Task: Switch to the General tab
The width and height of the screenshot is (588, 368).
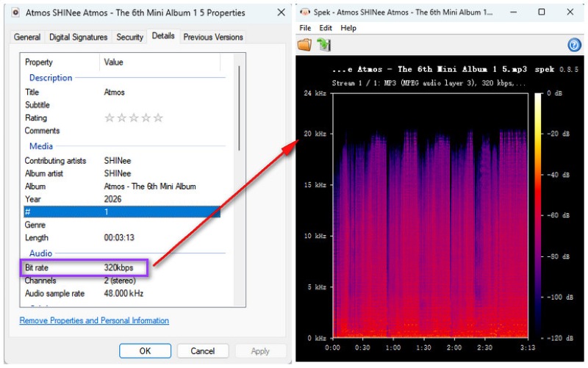Action: click(27, 37)
